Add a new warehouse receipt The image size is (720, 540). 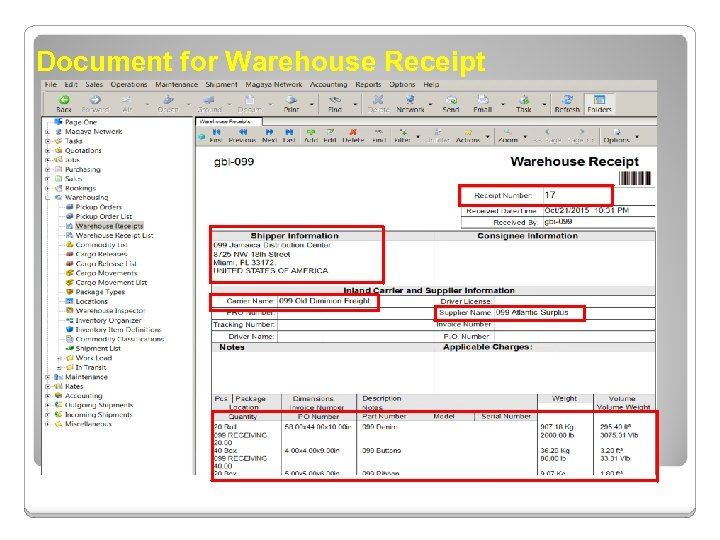[x=311, y=135]
